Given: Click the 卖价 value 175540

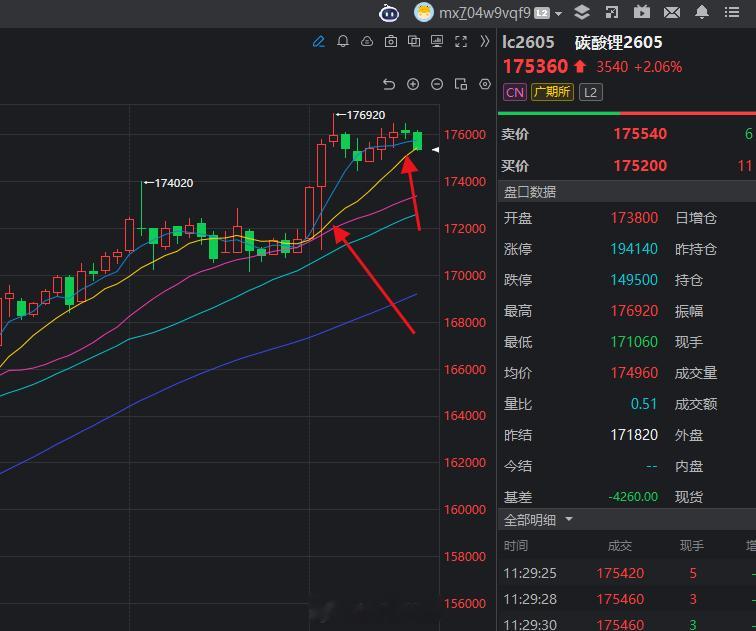Looking at the screenshot, I should click(x=640, y=134).
